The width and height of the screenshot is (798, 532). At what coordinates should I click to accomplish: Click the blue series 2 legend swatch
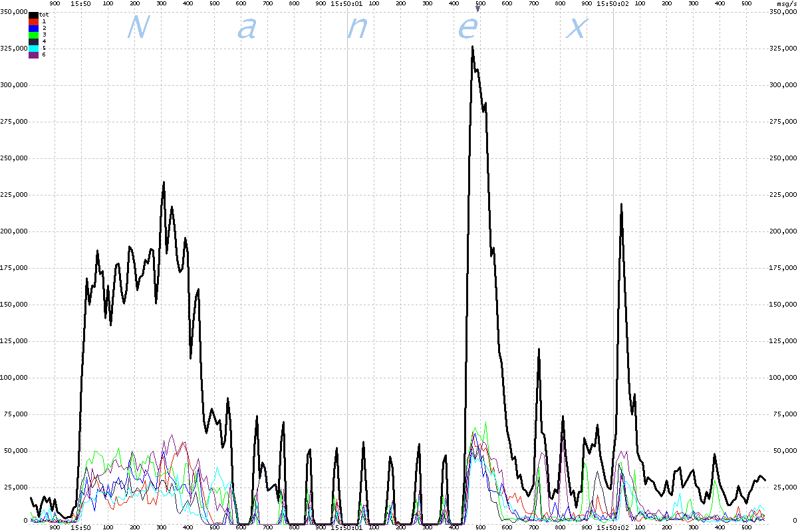(x=34, y=28)
